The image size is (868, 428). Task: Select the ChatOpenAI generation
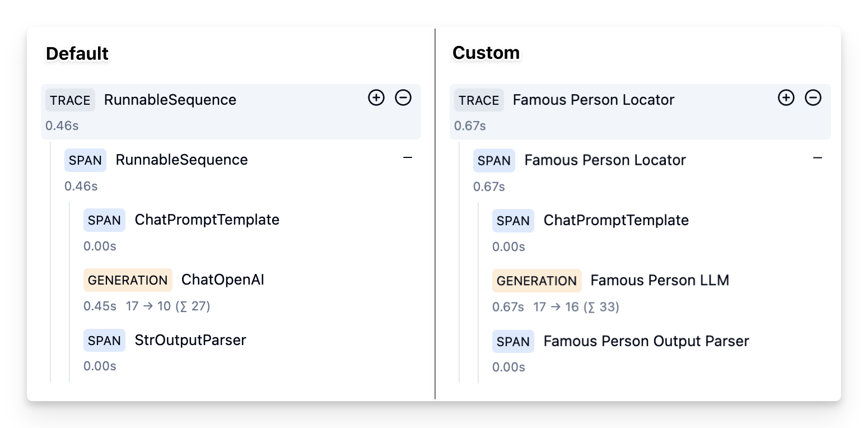tap(223, 280)
